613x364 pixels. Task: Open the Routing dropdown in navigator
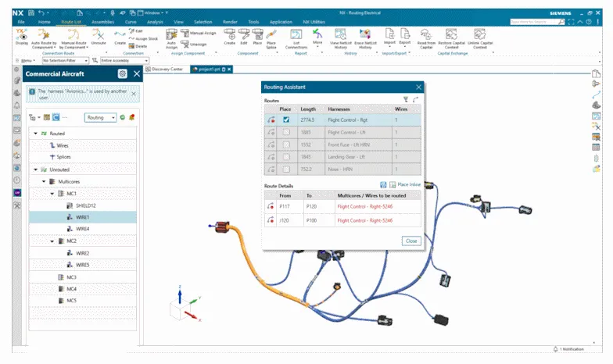tap(101, 117)
